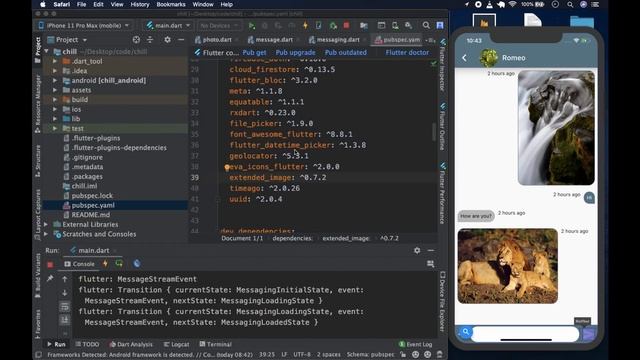The width and height of the screenshot is (640, 360).
Task: Open the Terminal tool tab
Action: (x=215, y=344)
